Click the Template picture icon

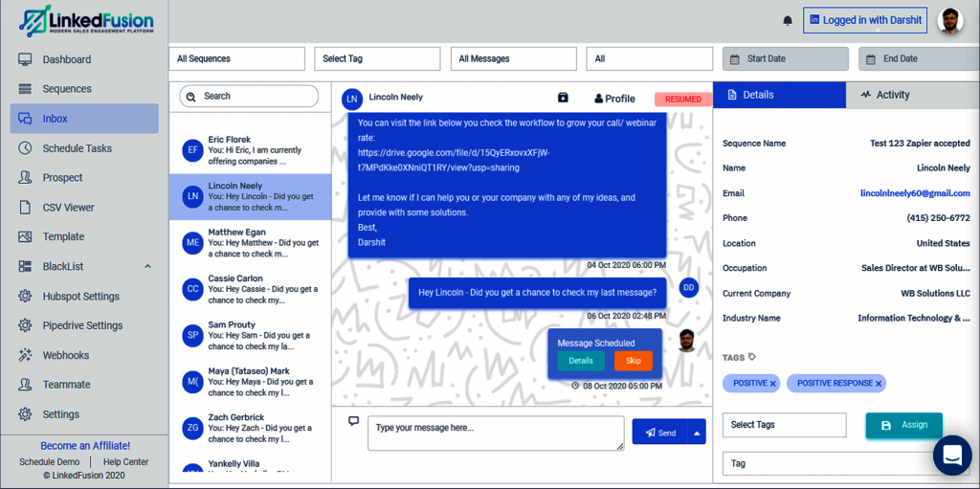[x=25, y=237]
